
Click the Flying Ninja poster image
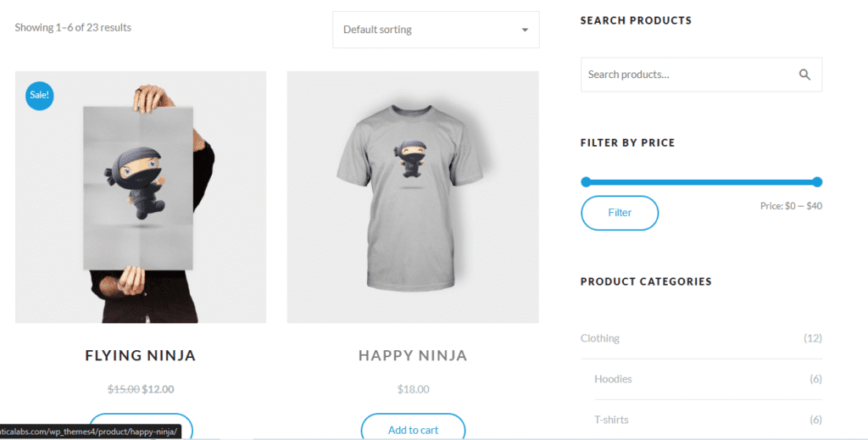tap(141, 197)
